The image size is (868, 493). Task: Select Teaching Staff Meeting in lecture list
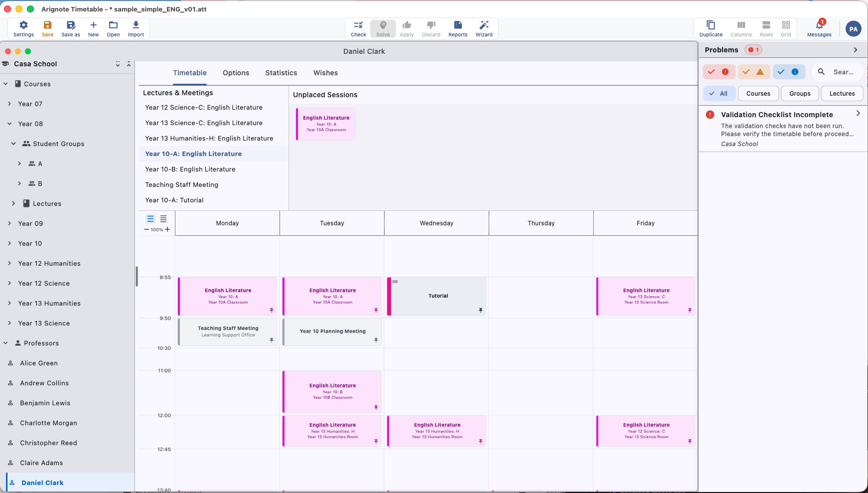pos(214,185)
